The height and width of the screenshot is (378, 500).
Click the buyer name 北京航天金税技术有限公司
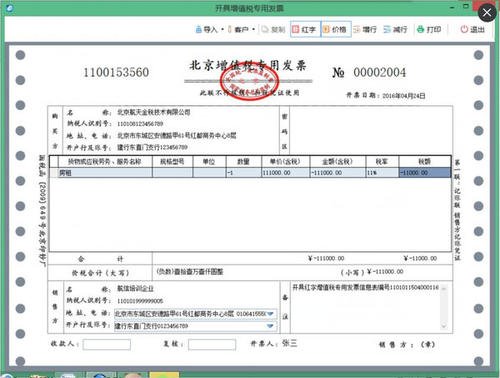[x=154, y=112]
